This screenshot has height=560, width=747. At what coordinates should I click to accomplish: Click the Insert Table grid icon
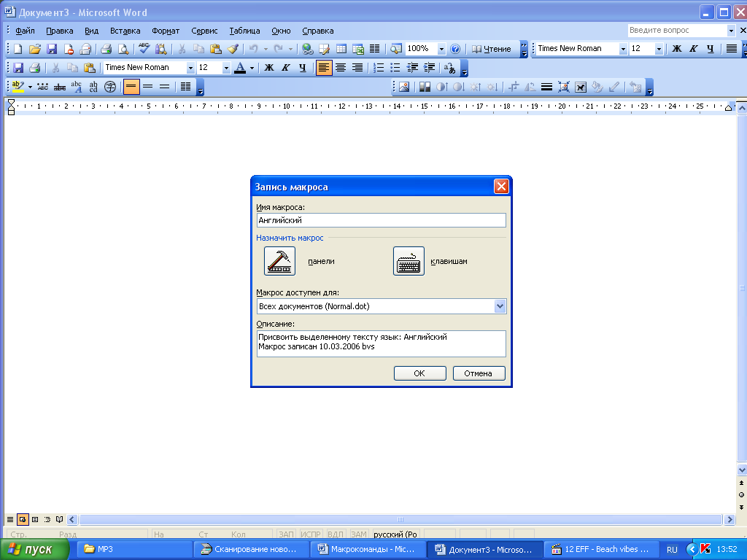coord(341,49)
